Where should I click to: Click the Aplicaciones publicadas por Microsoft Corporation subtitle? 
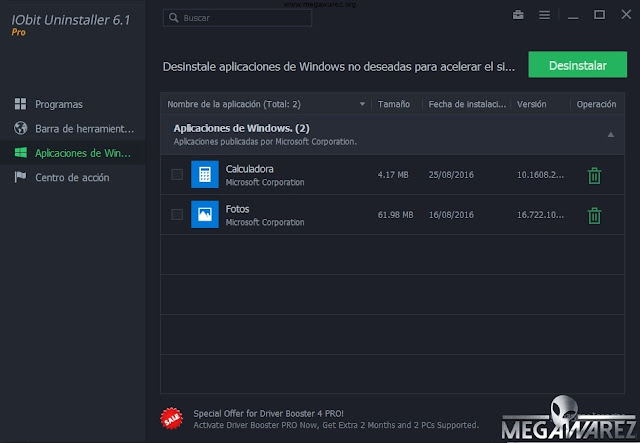click(x=265, y=142)
